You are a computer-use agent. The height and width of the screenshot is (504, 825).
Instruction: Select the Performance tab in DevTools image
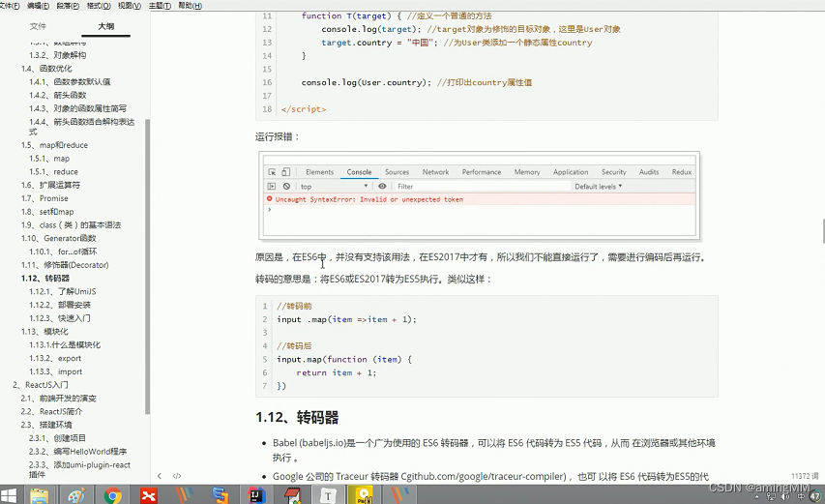(x=482, y=172)
